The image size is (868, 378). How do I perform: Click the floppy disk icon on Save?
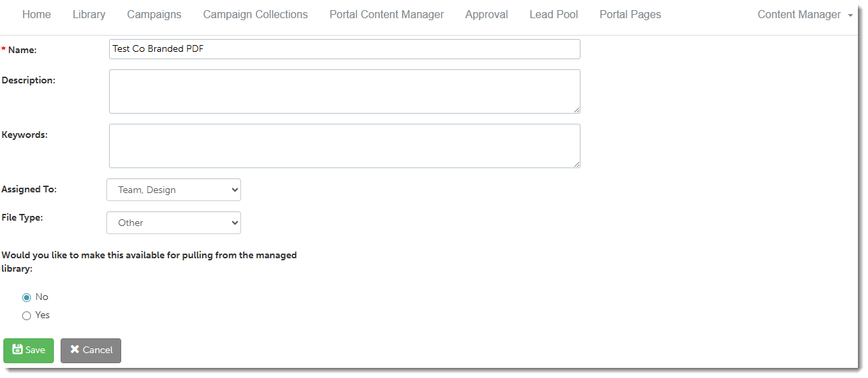(18, 350)
